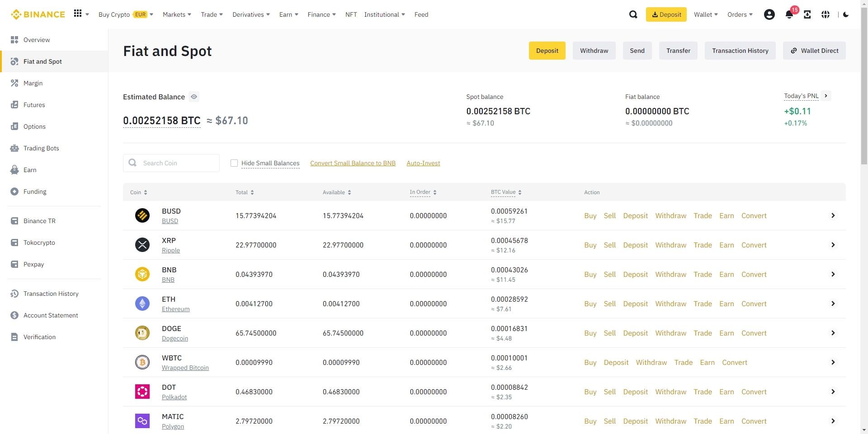Open Transaction History in the sidebar
Viewport: 868px width, 434px height.
[x=54, y=294]
